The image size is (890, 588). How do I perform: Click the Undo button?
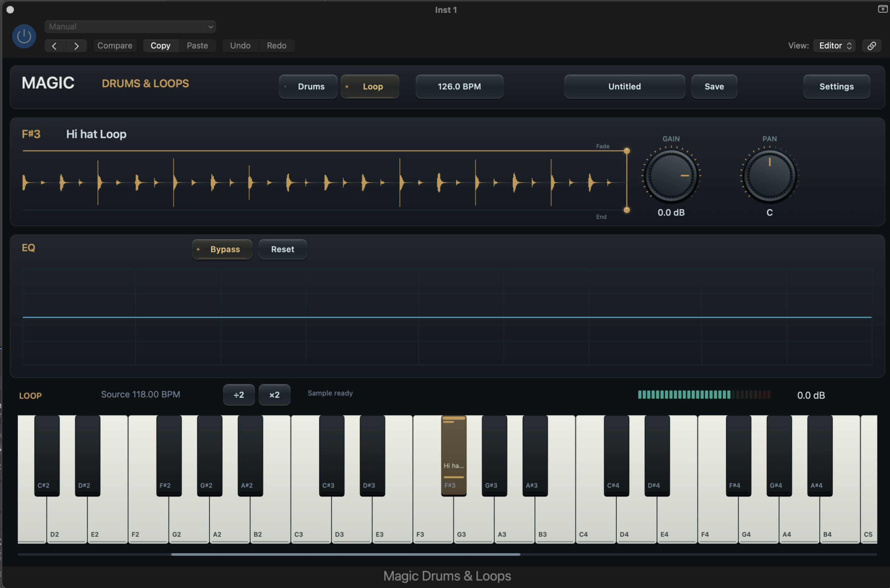click(240, 46)
